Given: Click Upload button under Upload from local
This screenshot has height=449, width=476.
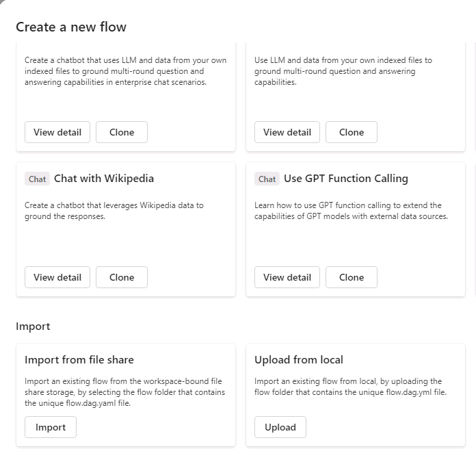Looking at the screenshot, I should (280, 427).
